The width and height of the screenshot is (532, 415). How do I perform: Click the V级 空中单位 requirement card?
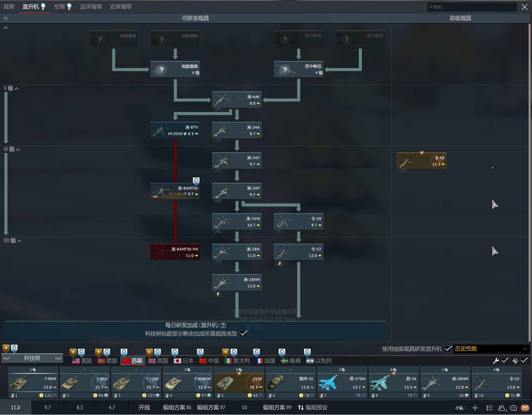(x=299, y=69)
